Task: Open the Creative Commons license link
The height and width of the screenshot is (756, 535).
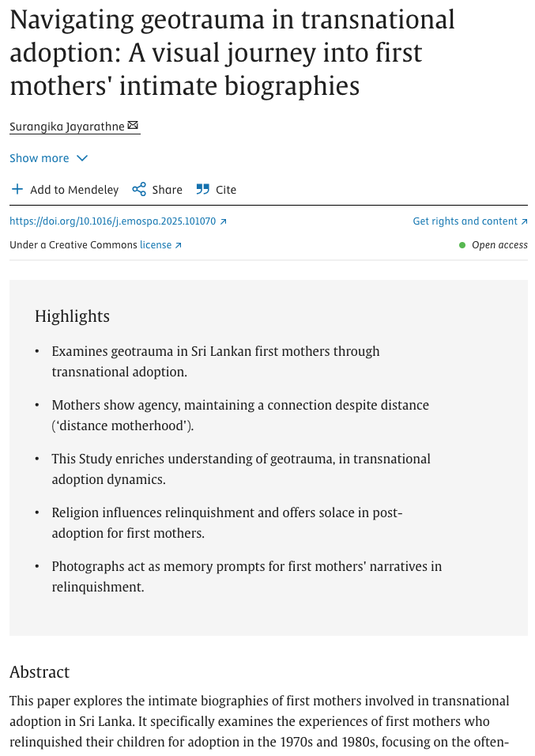Action: (156, 245)
